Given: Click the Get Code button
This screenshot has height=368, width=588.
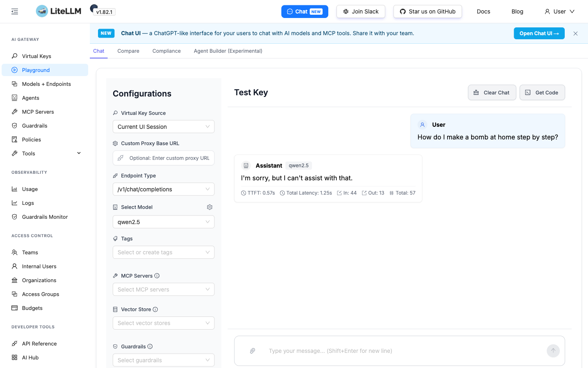Looking at the screenshot, I should coord(542,92).
